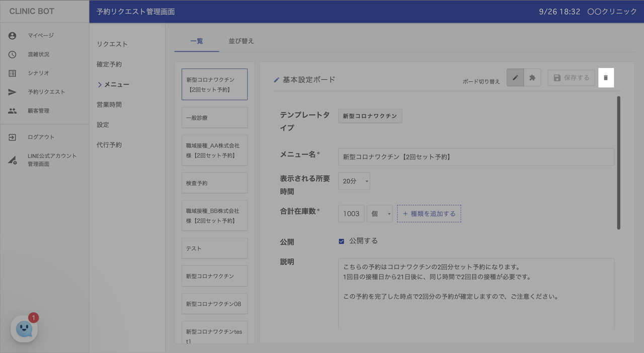
Task: Click the ログアウト exit icon
Action: click(x=13, y=137)
